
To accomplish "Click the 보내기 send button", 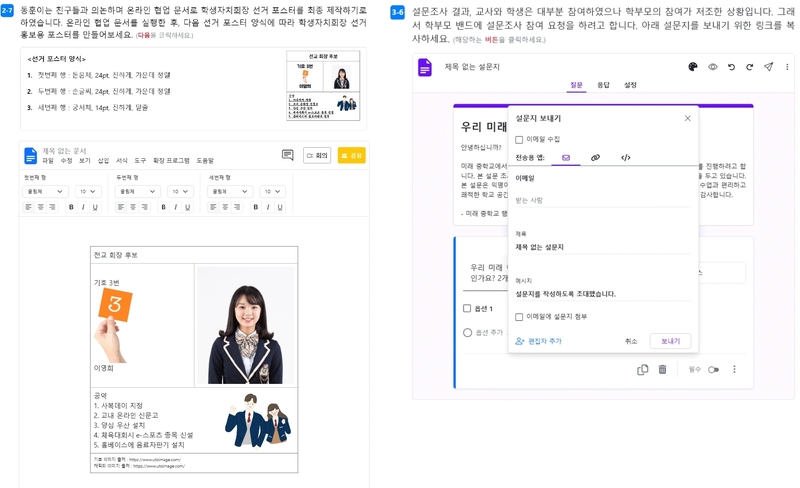I will (670, 341).
